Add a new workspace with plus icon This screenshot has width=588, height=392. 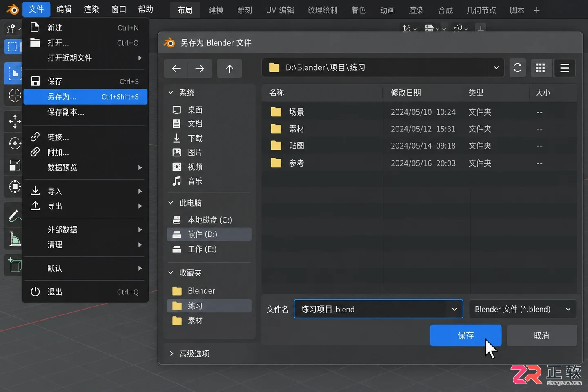pos(537,10)
